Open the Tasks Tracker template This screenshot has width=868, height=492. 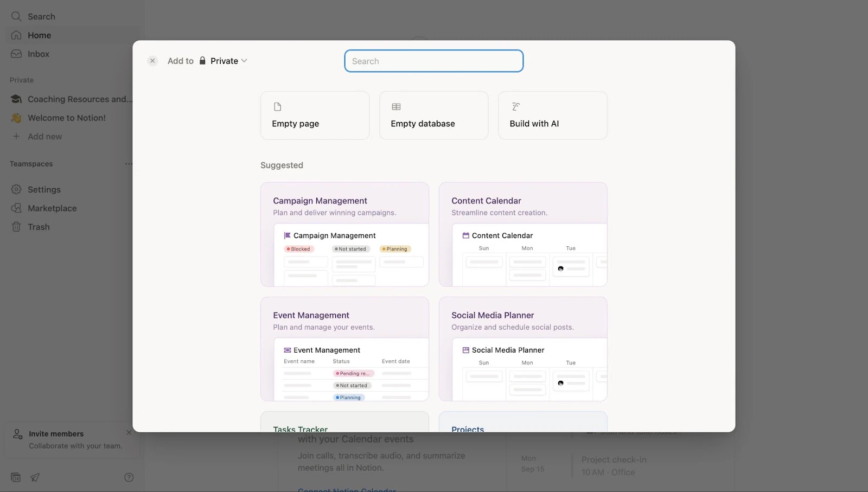[x=344, y=422]
